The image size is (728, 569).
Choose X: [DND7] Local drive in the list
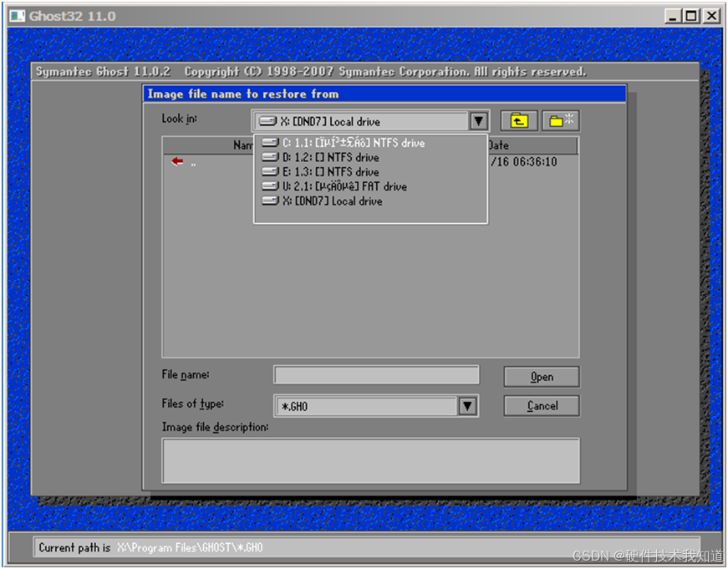[x=370, y=201]
